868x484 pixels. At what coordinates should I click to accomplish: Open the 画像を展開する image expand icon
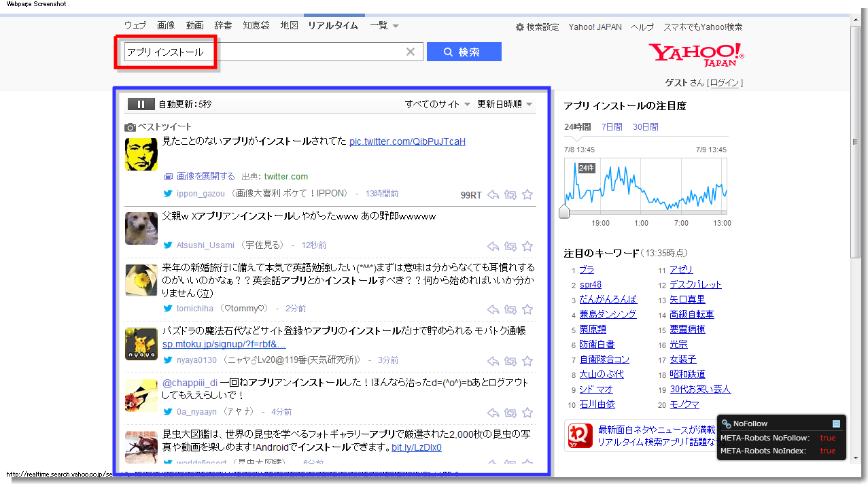tap(169, 177)
